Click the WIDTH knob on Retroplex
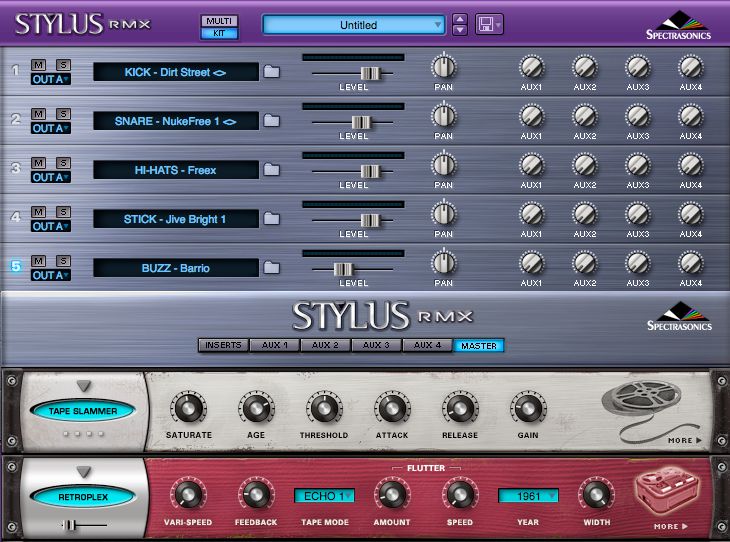Image resolution: width=730 pixels, height=542 pixels. [596, 495]
